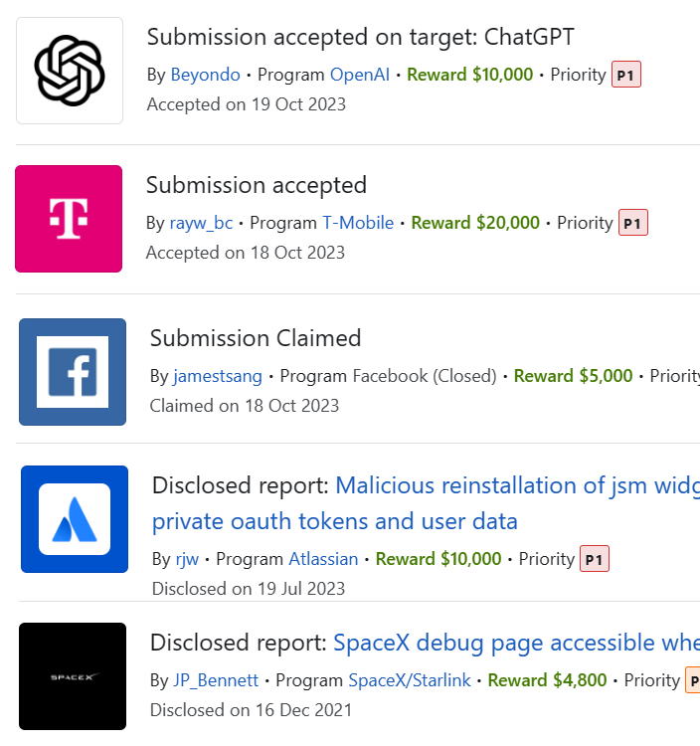This screenshot has width=700, height=746.
Task: Click the Facebook logo icon
Action: click(73, 372)
